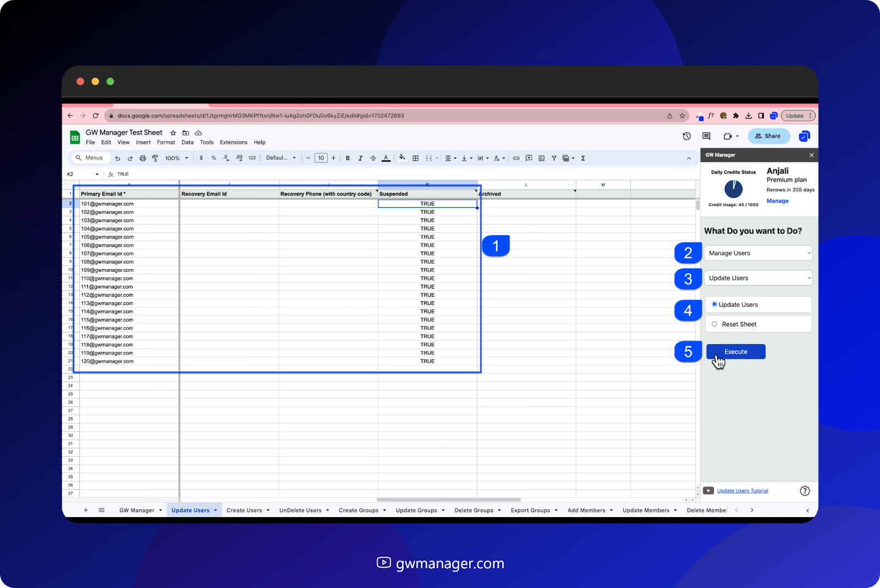
Task: Toggle bold formatting
Action: pos(348,158)
